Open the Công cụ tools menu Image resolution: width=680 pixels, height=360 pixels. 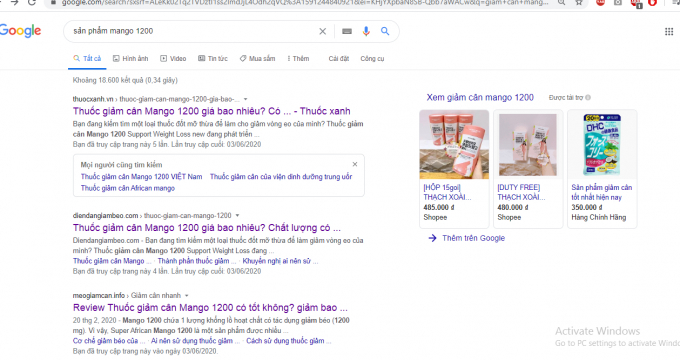(372, 59)
